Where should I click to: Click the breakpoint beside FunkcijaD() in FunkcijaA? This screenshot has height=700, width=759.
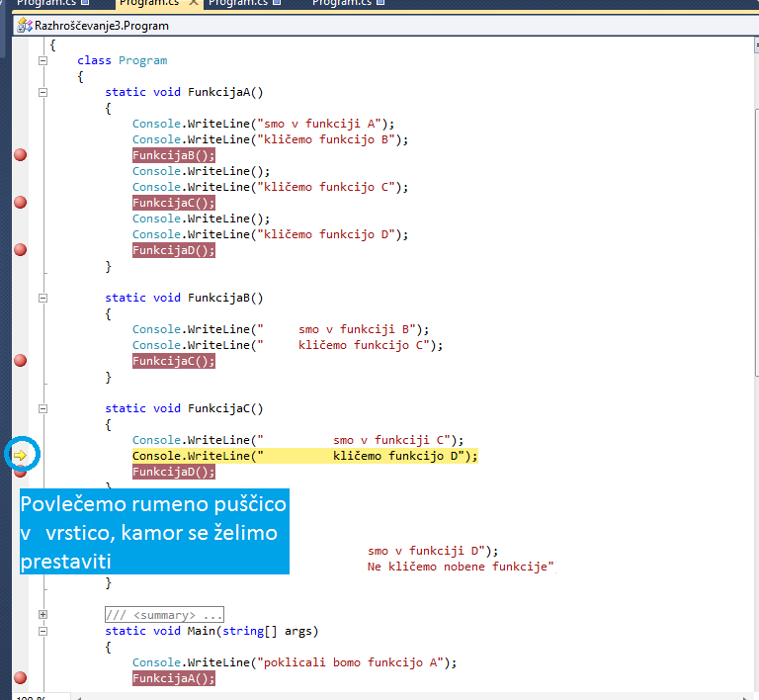point(20,250)
